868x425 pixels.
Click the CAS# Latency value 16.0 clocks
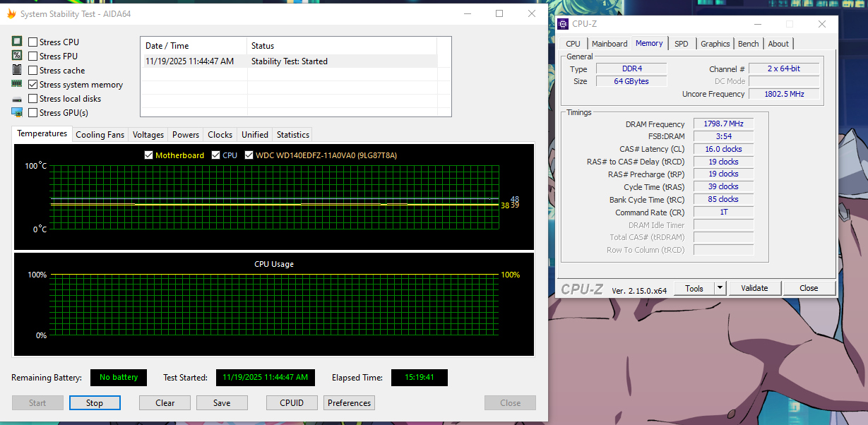723,149
